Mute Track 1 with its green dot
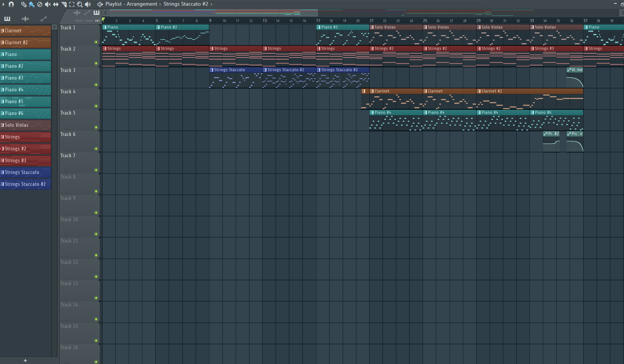This screenshot has height=364, width=624. pos(96,42)
